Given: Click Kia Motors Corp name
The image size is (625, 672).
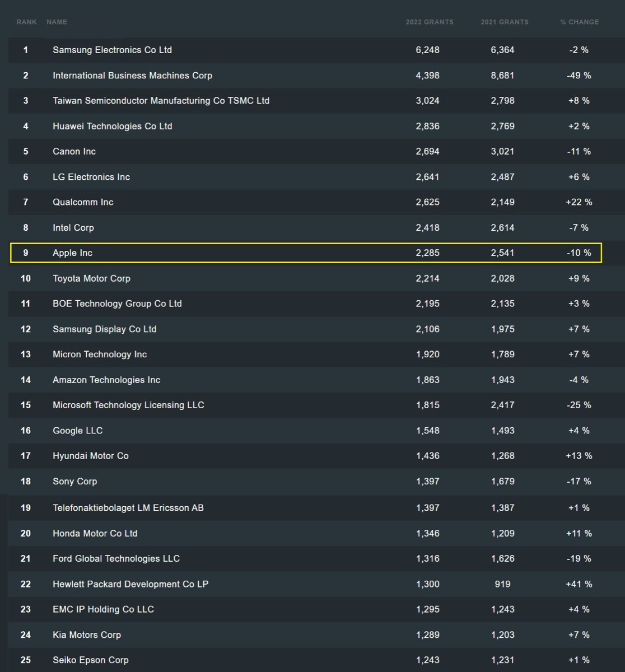Looking at the screenshot, I should point(87,634).
